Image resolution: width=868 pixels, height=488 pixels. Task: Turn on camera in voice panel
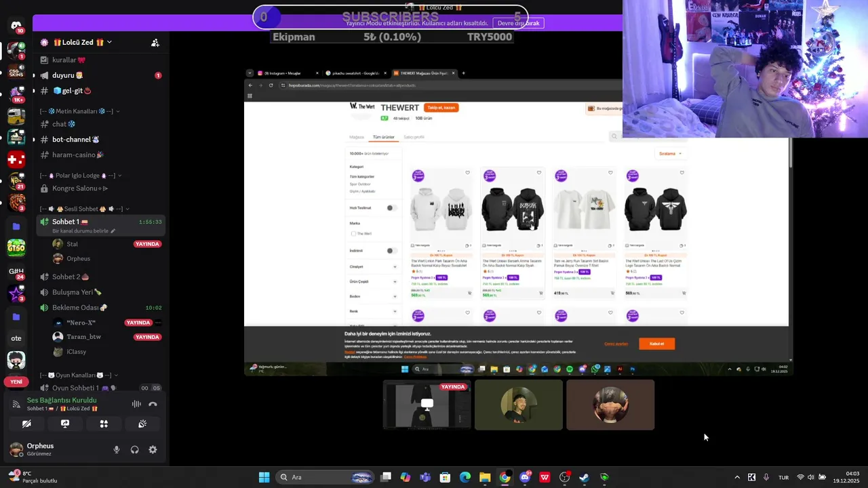click(x=26, y=424)
